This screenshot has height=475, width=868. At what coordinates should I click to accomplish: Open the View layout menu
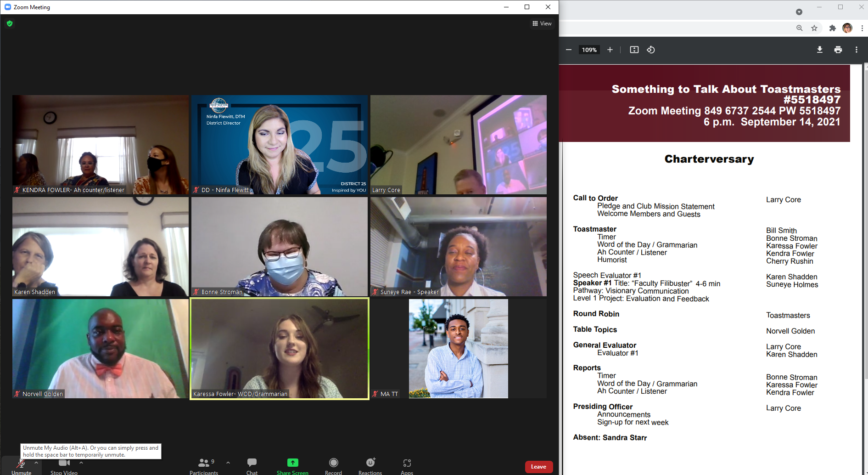pyautogui.click(x=542, y=23)
